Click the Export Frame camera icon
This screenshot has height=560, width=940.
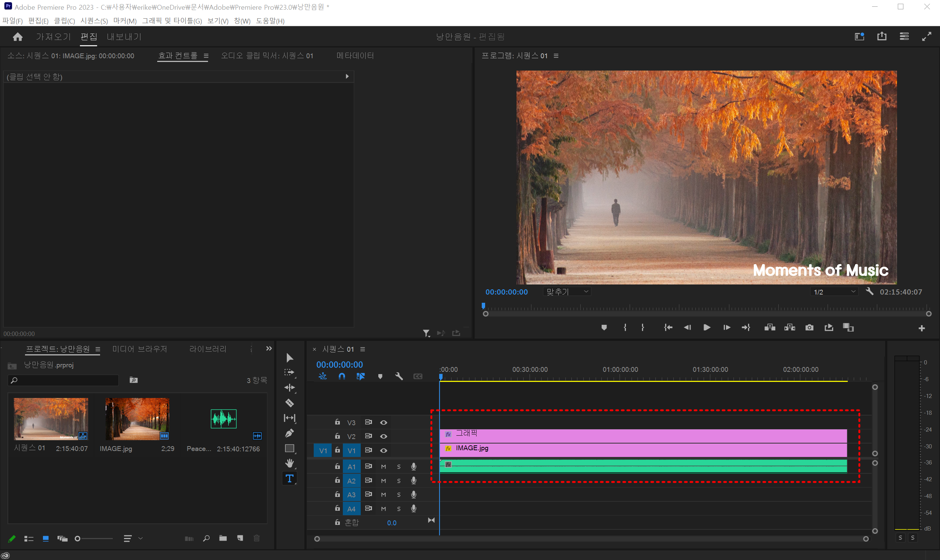point(809,327)
